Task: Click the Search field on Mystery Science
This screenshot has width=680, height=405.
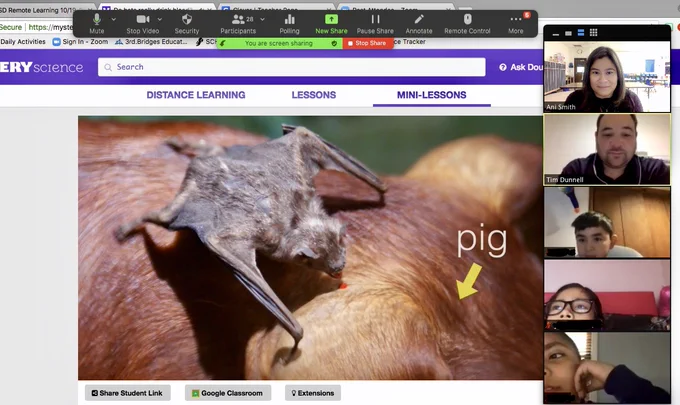Action: (291, 67)
